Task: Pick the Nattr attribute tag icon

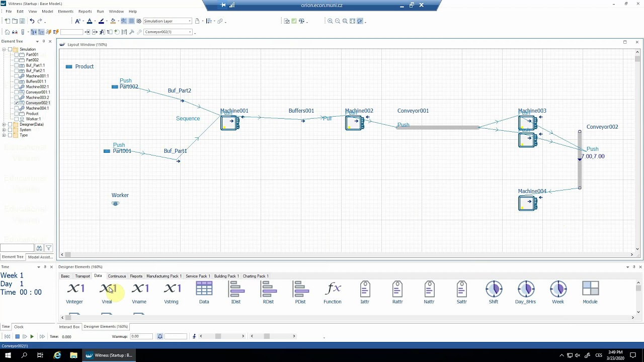Action: [x=430, y=289]
